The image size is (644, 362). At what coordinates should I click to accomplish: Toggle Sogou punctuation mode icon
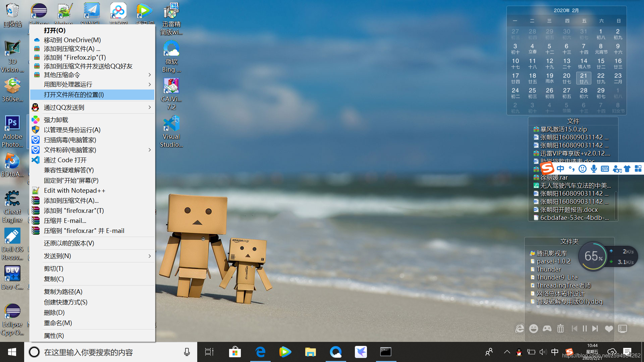pos(572,169)
